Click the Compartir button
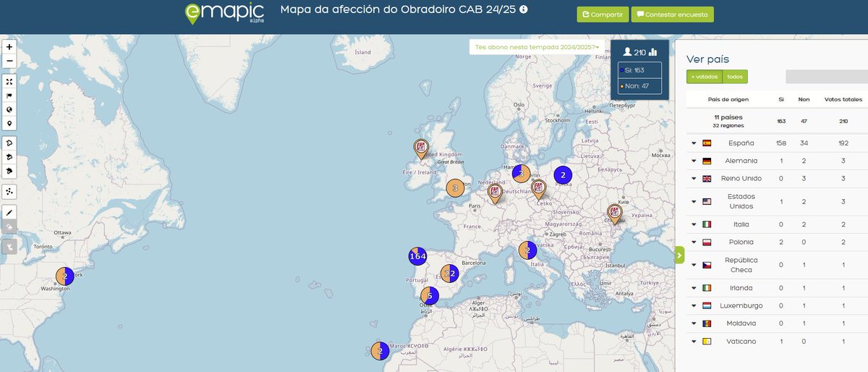The width and height of the screenshot is (868, 372). click(603, 14)
